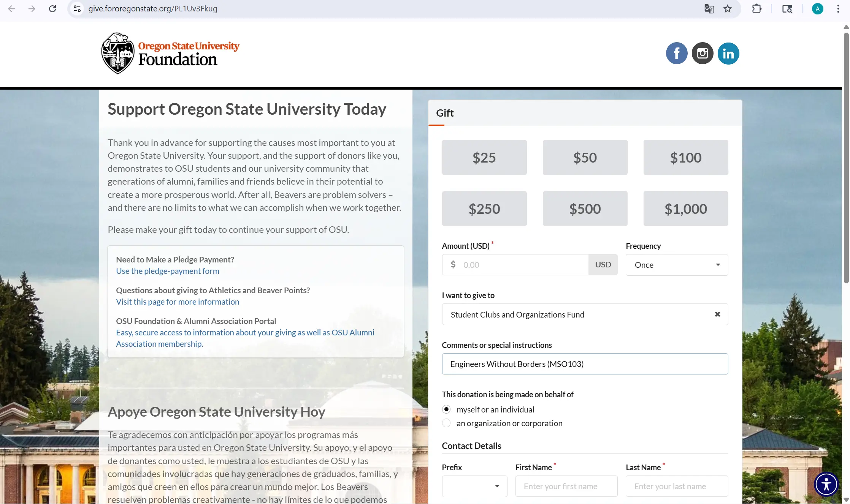This screenshot has width=850, height=504.
Task: Focus the Amount (USD) input field
Action: coord(515,265)
